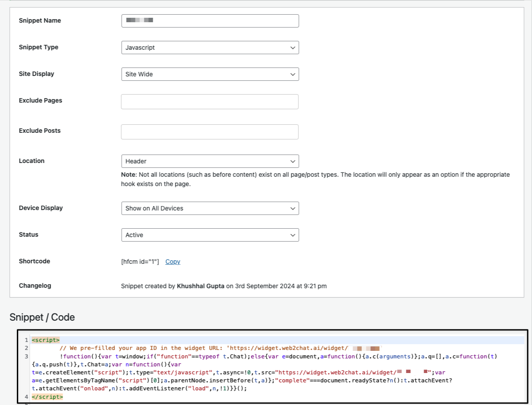Viewport: 532px width, 405px height.
Task: Select the Snippet Type label
Action: (39, 47)
